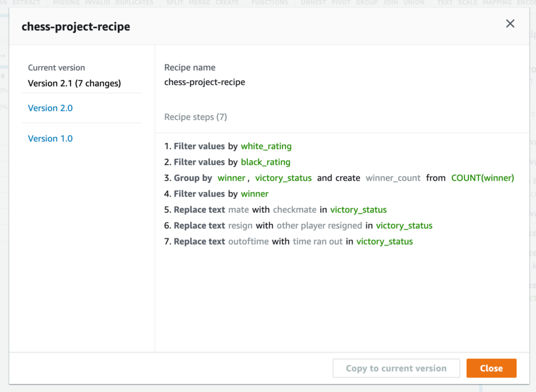
Task: Select step 4 Filter values by winner
Action: pos(216,194)
